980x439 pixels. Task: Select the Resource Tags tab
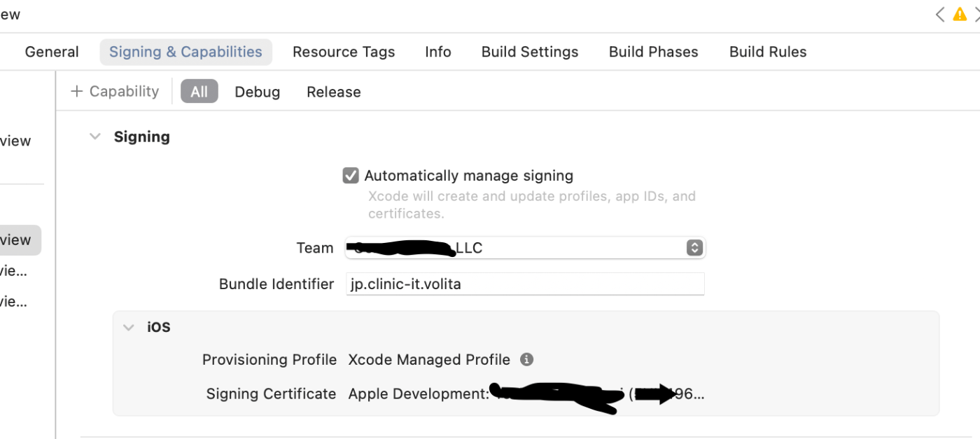(x=344, y=52)
